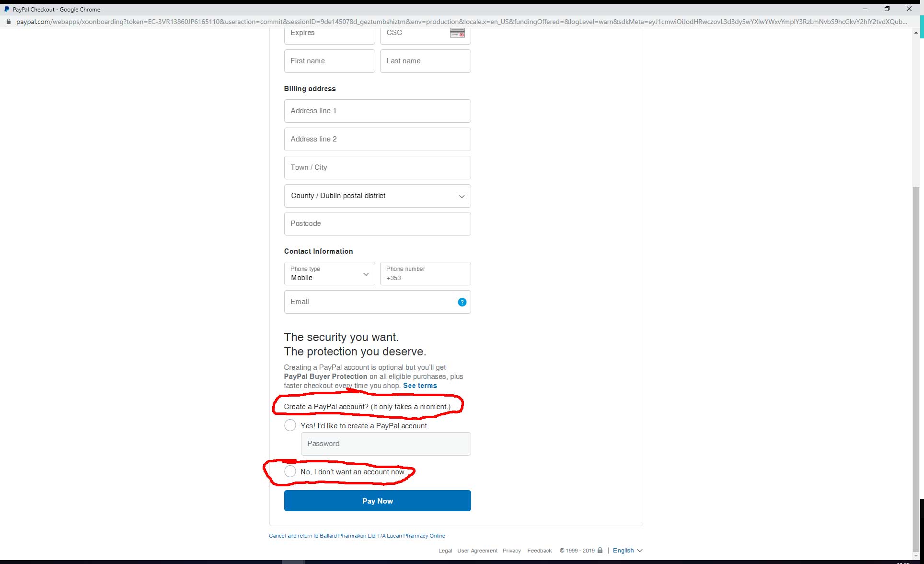This screenshot has height=564, width=924.
Task: Click the PayPal favicon in title bar
Action: [x=7, y=9]
